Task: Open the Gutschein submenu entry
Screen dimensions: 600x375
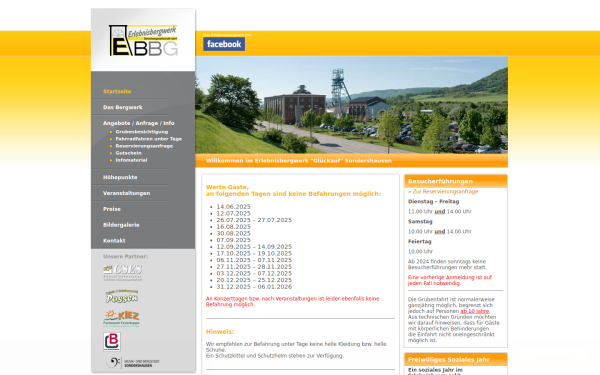Action: pos(129,153)
